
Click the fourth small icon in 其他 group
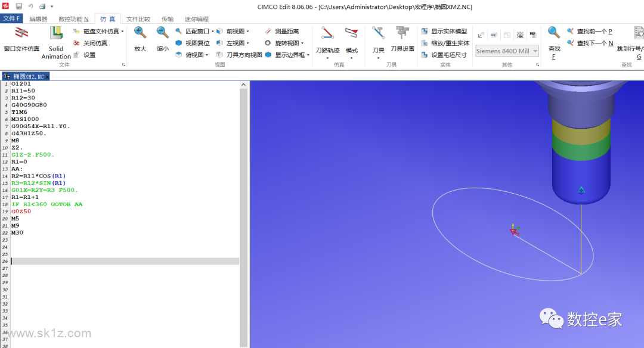point(520,35)
